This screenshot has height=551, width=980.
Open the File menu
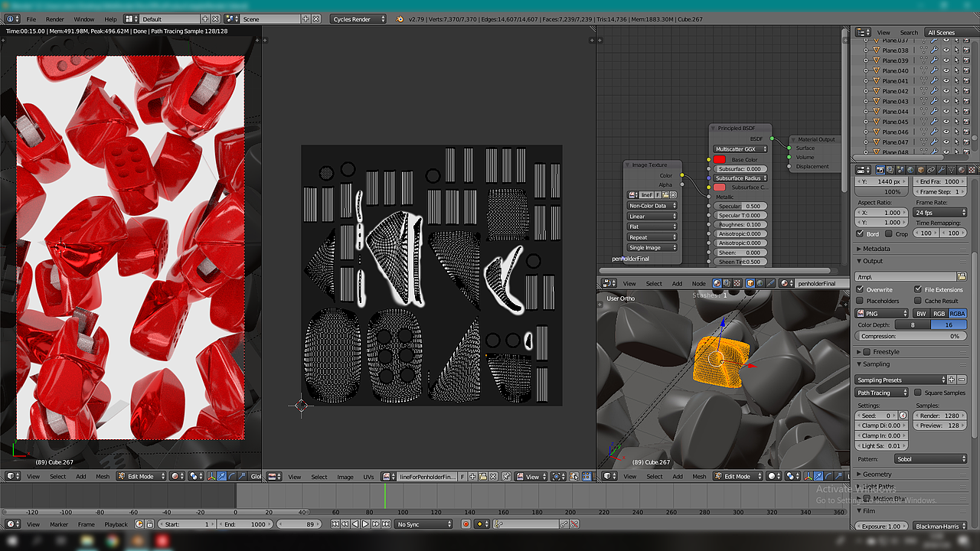(31, 18)
